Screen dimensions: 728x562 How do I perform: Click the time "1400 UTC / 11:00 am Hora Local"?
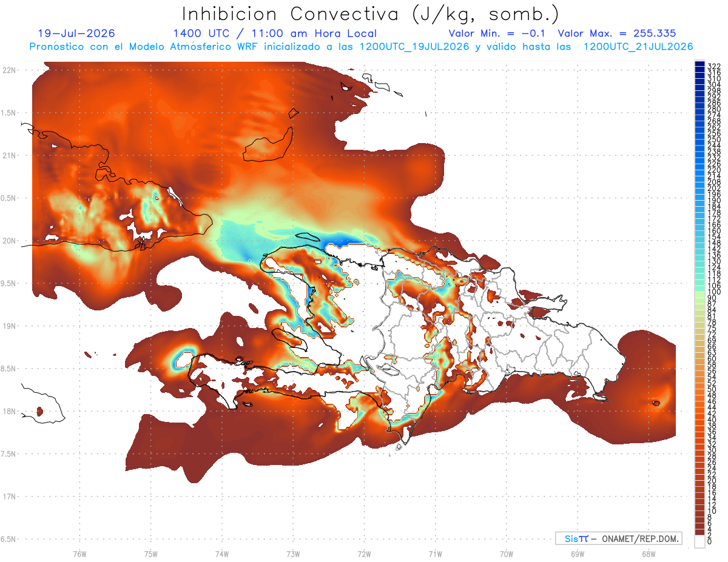275,34
